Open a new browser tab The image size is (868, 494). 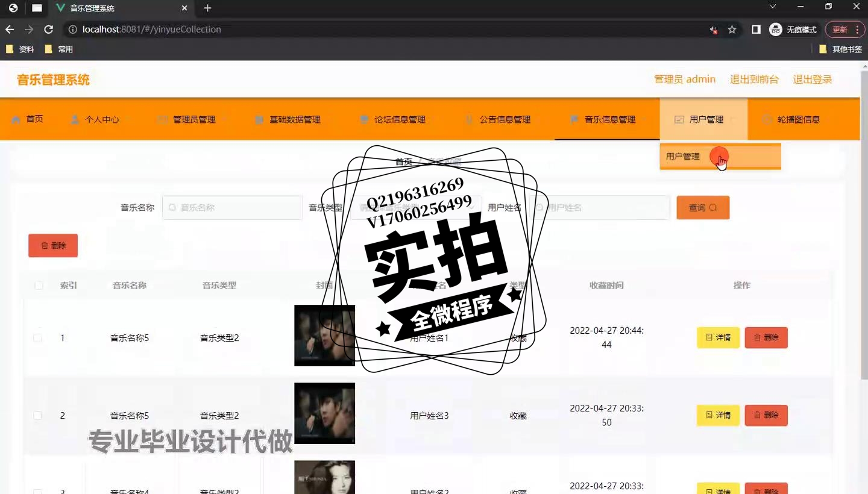coord(207,8)
